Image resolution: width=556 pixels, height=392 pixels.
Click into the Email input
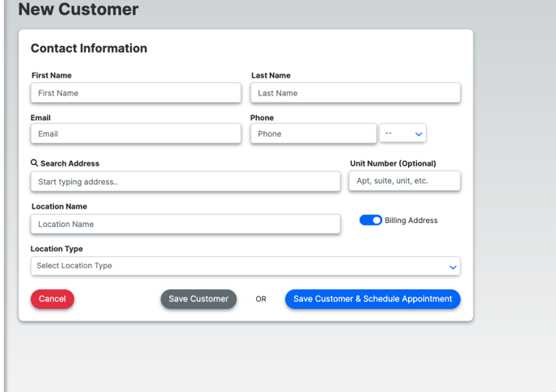point(136,133)
